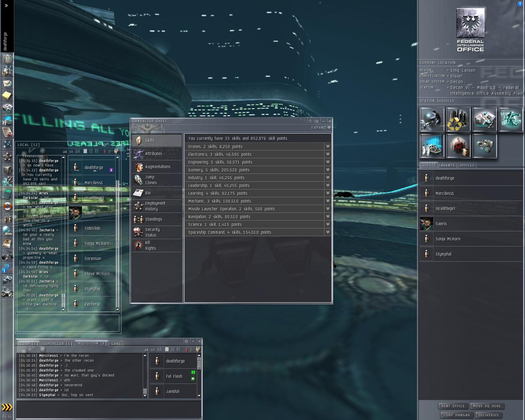Open the Assets vault icon
This screenshot has width=525, height=420.
click(7, 169)
